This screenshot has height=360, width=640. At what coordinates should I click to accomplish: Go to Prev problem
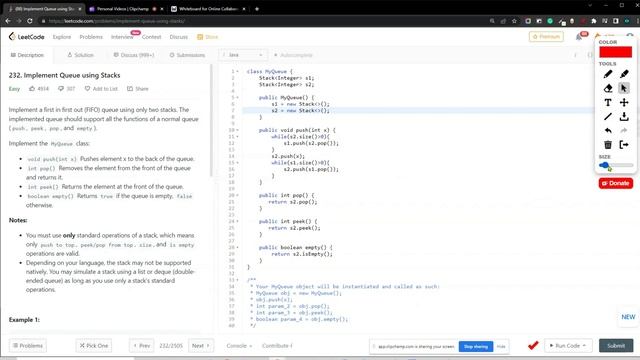tap(142, 346)
